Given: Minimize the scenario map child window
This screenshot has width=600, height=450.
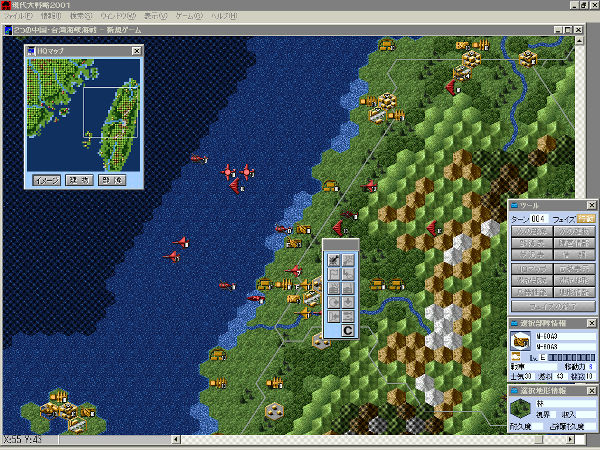Looking at the screenshot, I should tap(559, 30).
